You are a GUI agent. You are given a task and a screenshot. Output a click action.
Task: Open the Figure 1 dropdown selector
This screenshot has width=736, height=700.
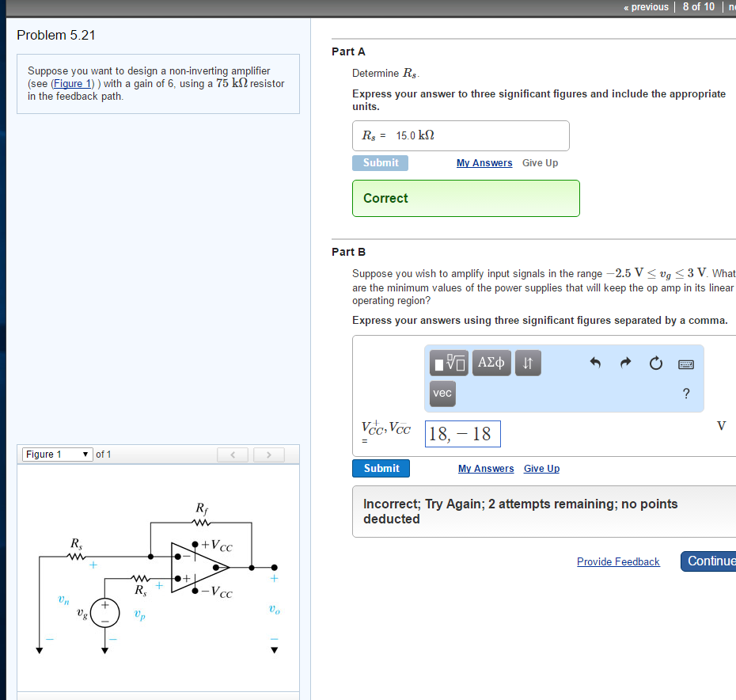coord(55,455)
